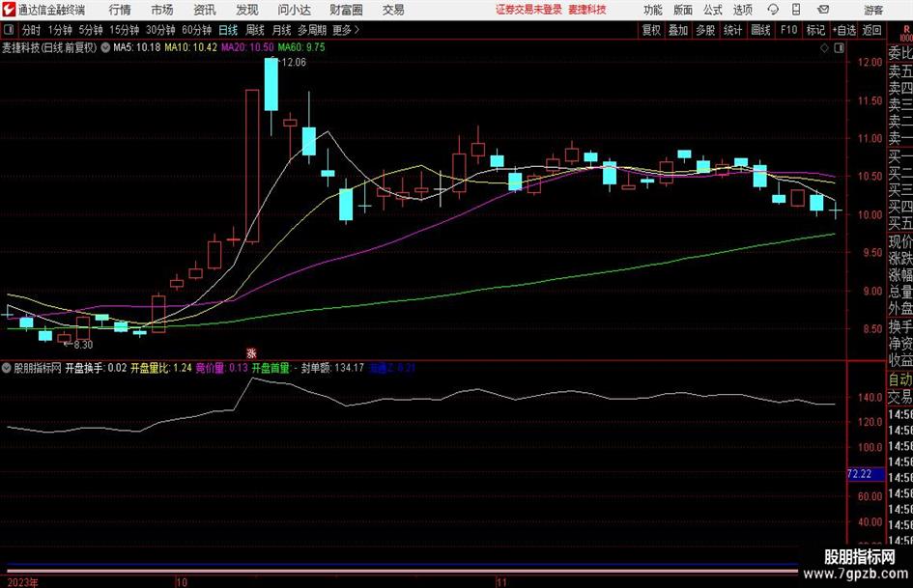Open the 交易 menu
This screenshot has height=588, width=913.
pyautogui.click(x=393, y=10)
